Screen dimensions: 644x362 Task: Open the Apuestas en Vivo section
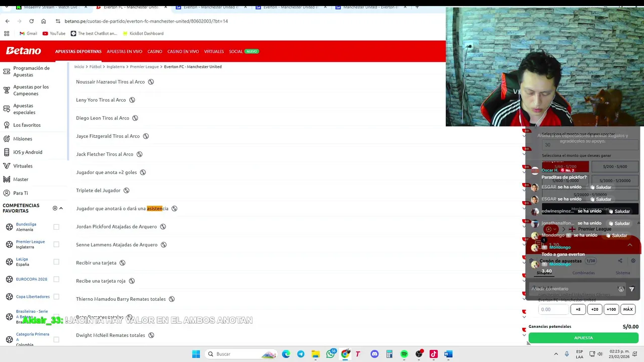point(124,51)
